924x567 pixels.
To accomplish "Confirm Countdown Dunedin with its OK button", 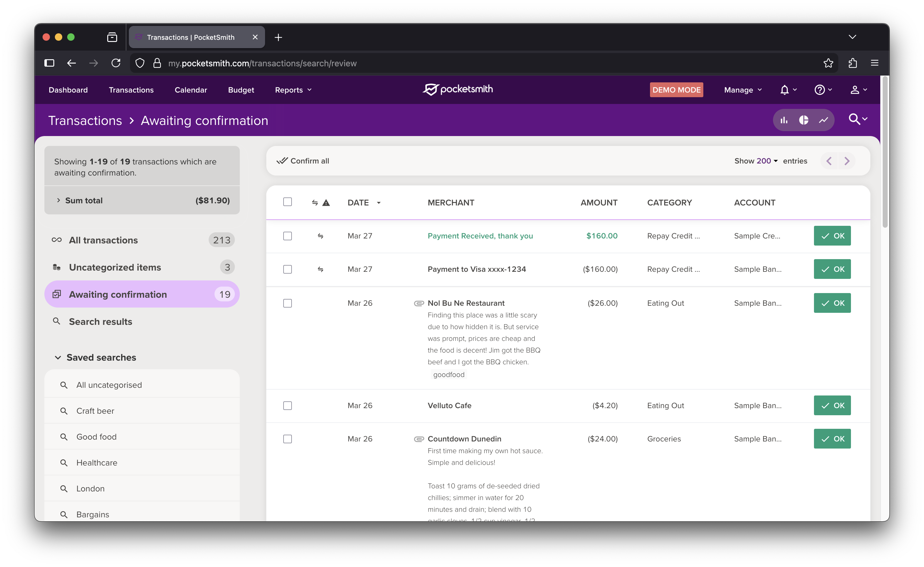I will [x=832, y=439].
